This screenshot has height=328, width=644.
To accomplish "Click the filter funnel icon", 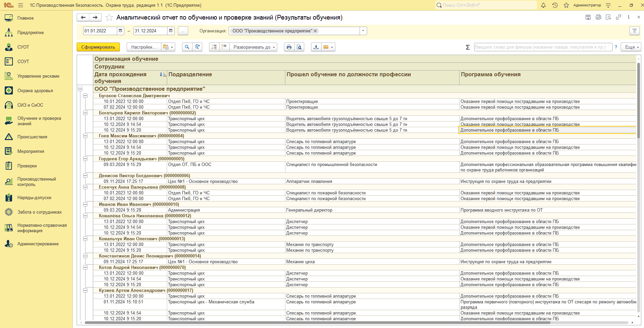I will [635, 31].
